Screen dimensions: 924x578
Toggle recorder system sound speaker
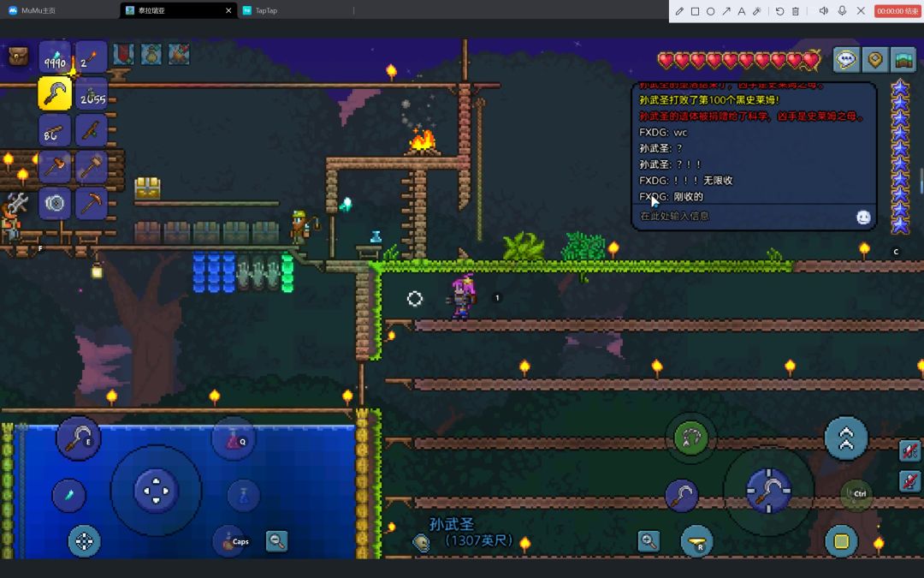pos(824,11)
